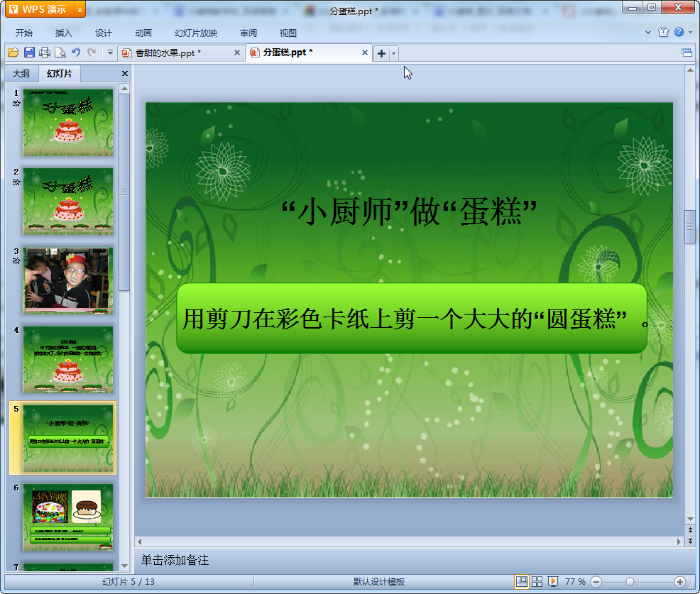Image resolution: width=700 pixels, height=594 pixels.
Task: Select slide 6 thumbnail with cakes
Action: point(68,517)
